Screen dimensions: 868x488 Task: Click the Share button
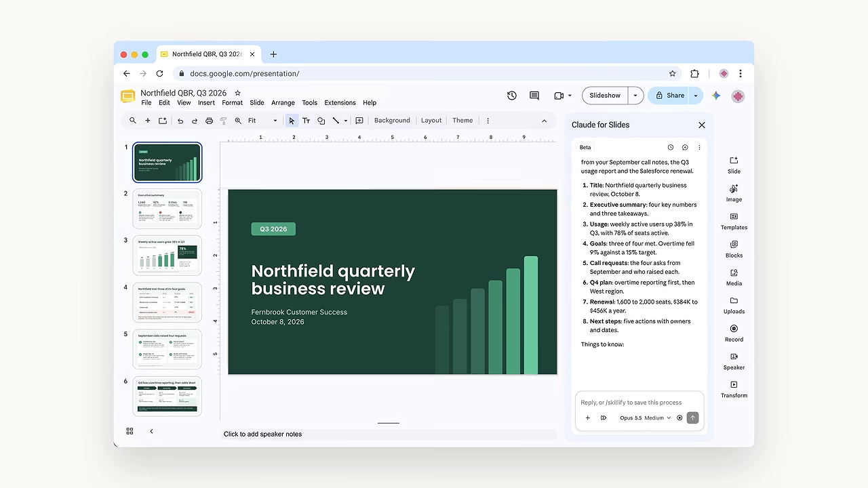pyautogui.click(x=669, y=96)
